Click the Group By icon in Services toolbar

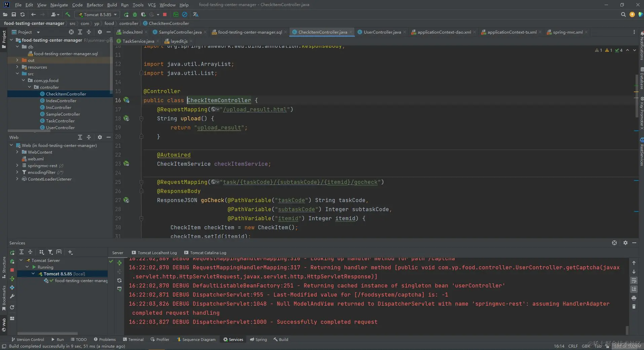click(42, 252)
